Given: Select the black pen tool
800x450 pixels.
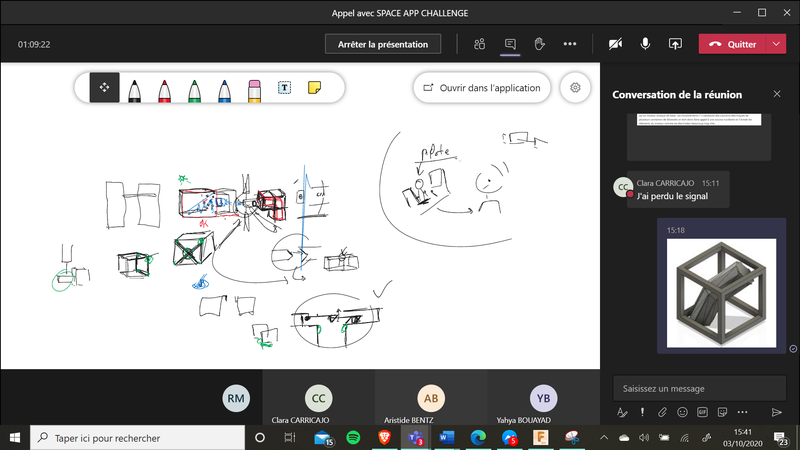Looking at the screenshot, I should point(134,88).
